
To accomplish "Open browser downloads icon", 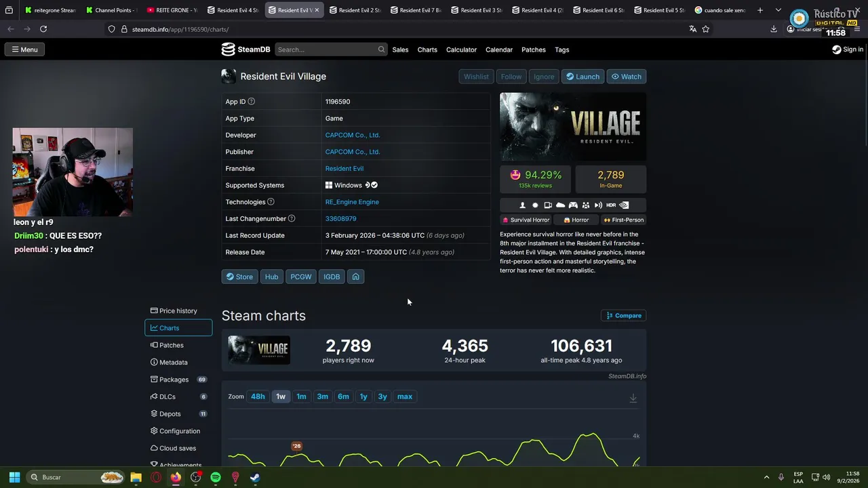I will coord(774,29).
